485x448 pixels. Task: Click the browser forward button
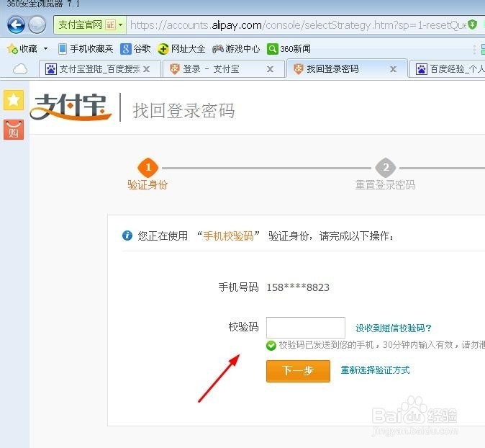coord(37,24)
